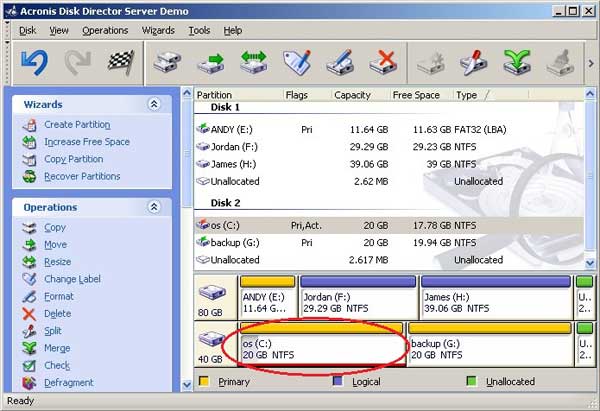Click the Recover Partitions wizard icon
Screen dimensions: 600x411
[29, 176]
